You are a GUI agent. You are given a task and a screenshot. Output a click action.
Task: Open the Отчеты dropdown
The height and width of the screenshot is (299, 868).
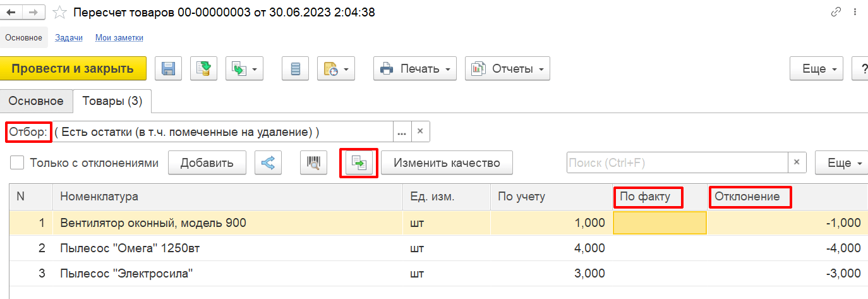click(x=507, y=69)
